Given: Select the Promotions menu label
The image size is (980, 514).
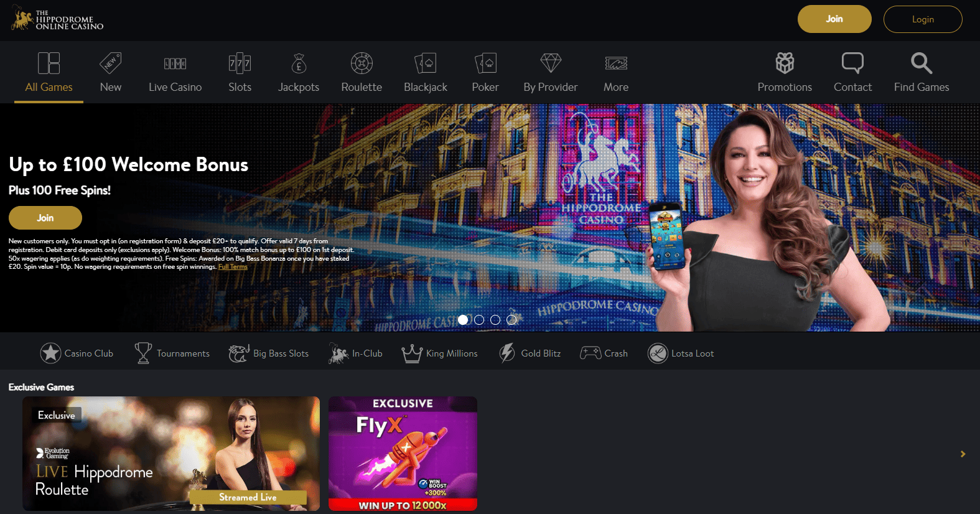Looking at the screenshot, I should (785, 87).
